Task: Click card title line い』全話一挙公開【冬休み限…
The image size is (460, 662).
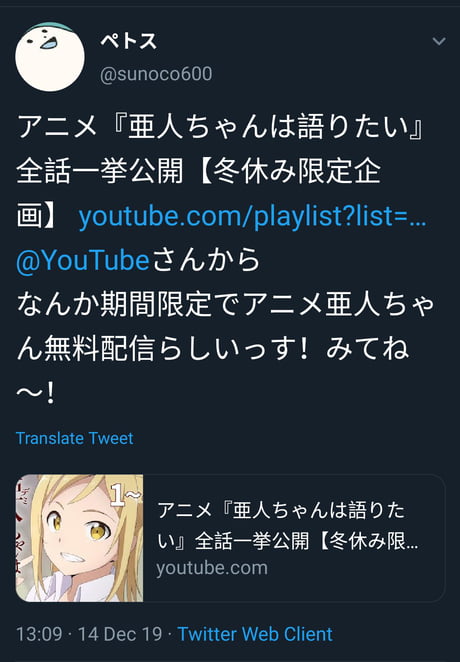Action: tap(288, 541)
